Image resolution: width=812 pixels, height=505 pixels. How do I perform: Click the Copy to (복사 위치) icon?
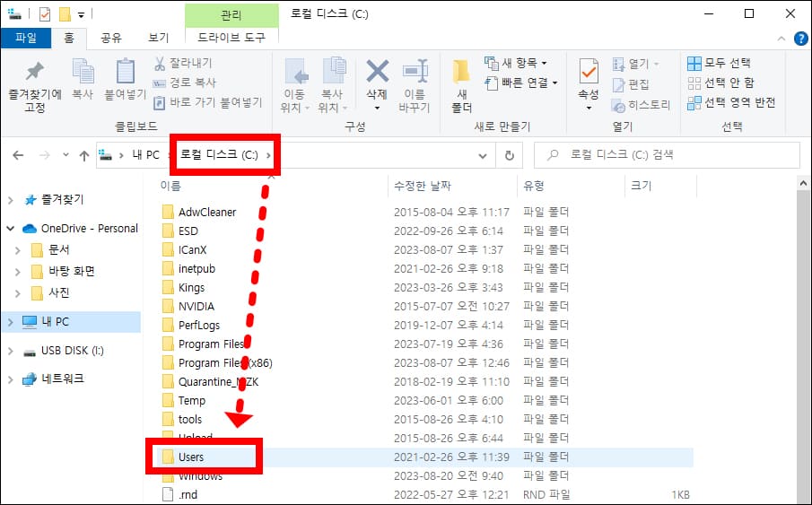pyautogui.click(x=334, y=72)
